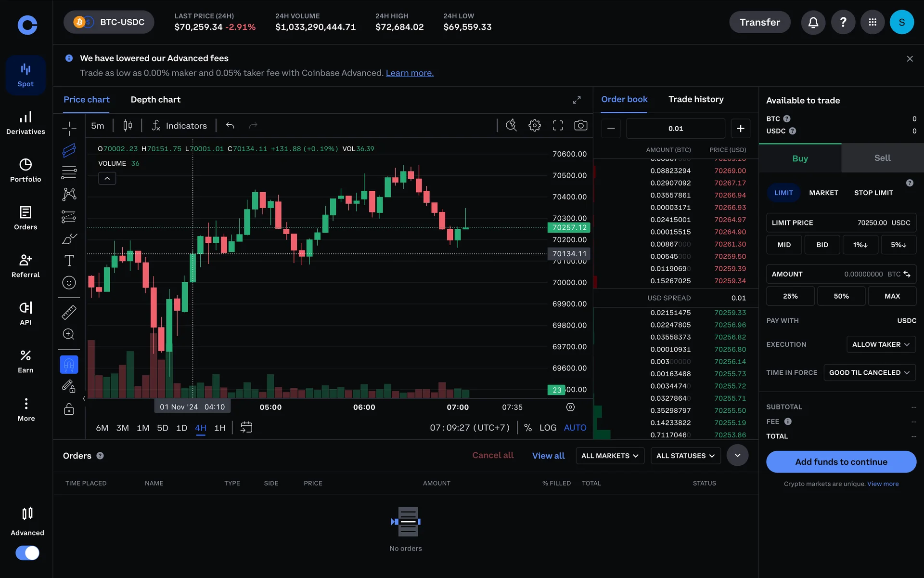The height and width of the screenshot is (578, 924).
Task: Increase order book aggregation with plus
Action: (740, 129)
